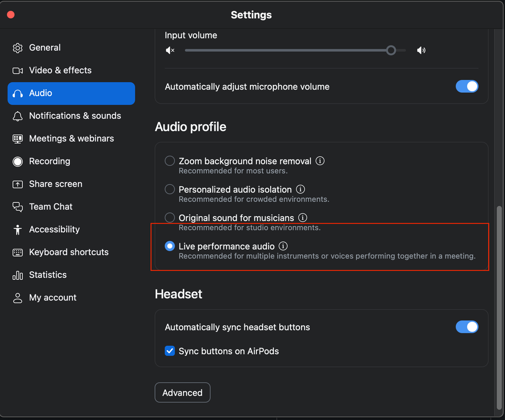Go to My account settings
The image size is (505, 420).
(53, 298)
